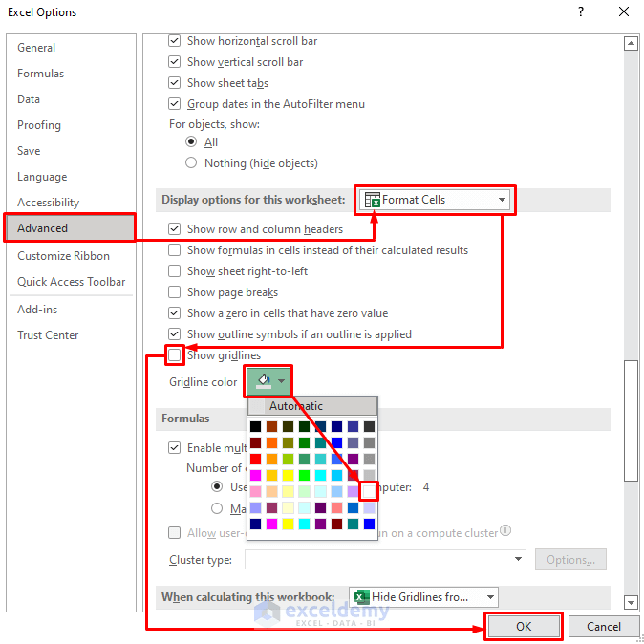Go to the Add-ins category
The image size is (644, 644).
click(x=37, y=310)
